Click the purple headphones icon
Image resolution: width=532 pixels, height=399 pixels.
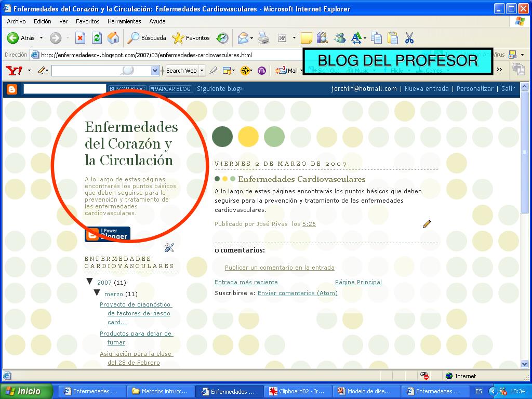(262, 70)
